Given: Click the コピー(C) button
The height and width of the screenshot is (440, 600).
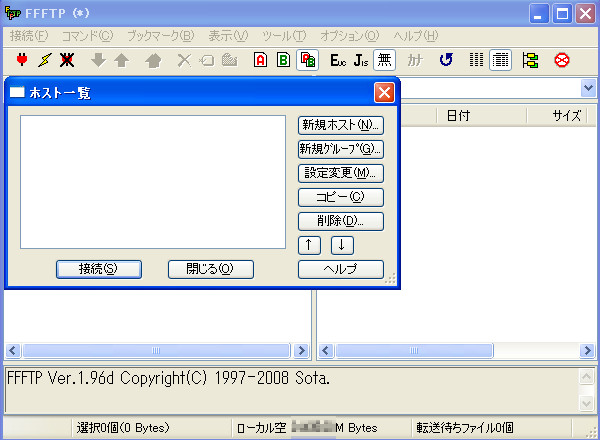Looking at the screenshot, I should [341, 197].
